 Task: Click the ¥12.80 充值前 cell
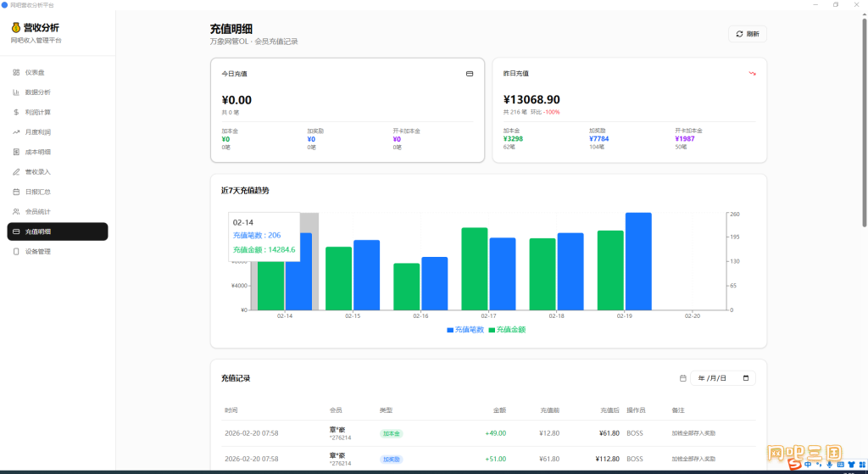pos(549,433)
